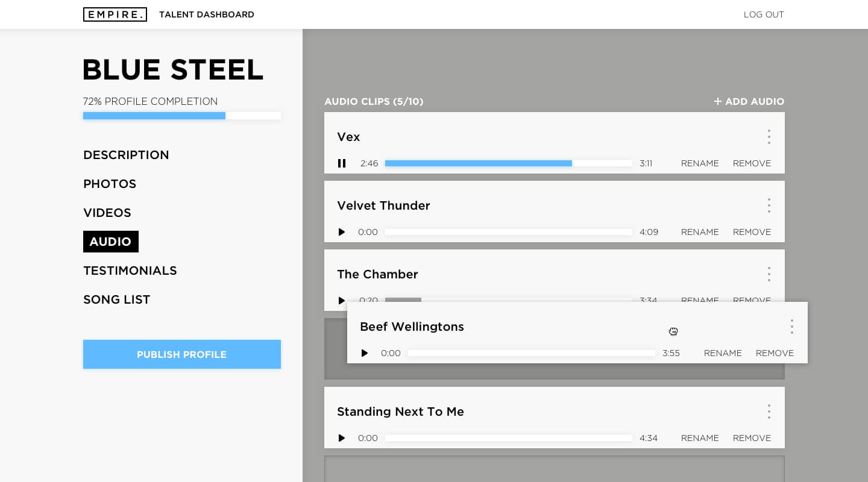Add a new audio clip
Image resolution: width=868 pixels, height=482 pixels.
[x=749, y=101]
